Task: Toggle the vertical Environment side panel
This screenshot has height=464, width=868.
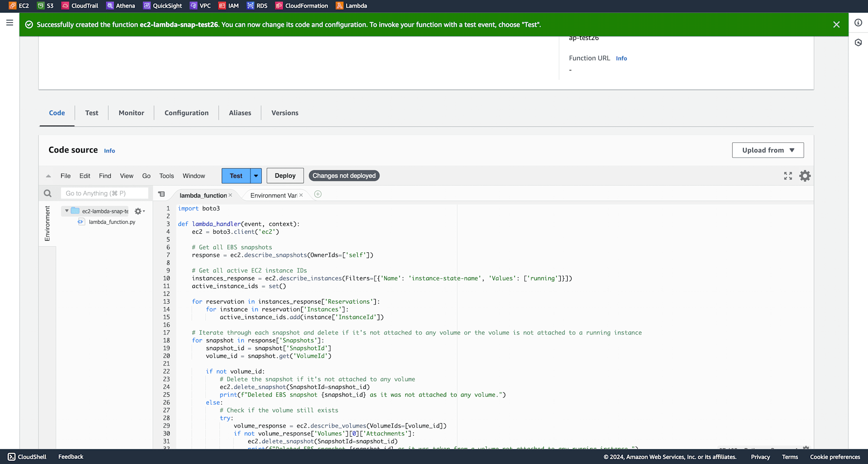Action: pyautogui.click(x=47, y=224)
